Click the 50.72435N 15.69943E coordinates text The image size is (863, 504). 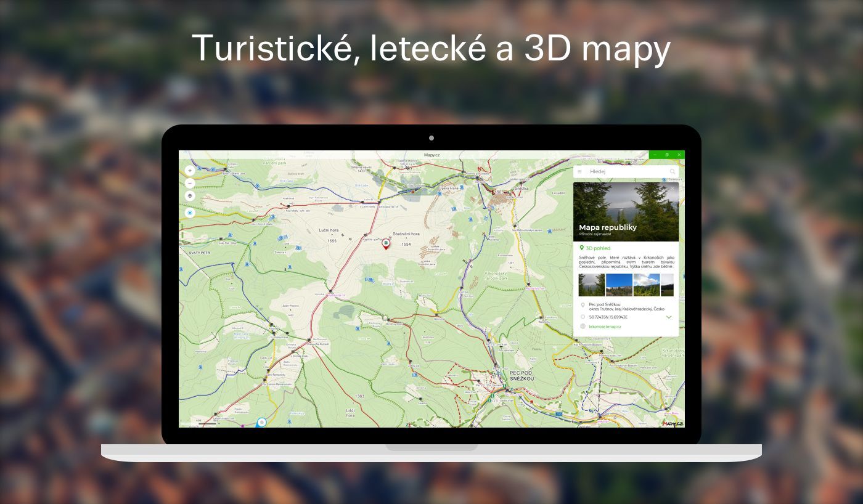coord(608,317)
